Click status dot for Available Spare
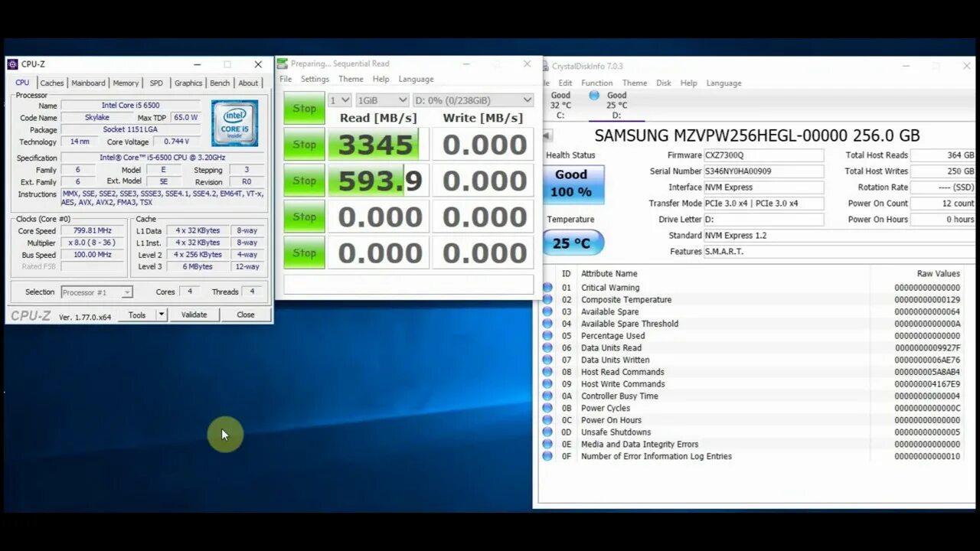 (547, 311)
